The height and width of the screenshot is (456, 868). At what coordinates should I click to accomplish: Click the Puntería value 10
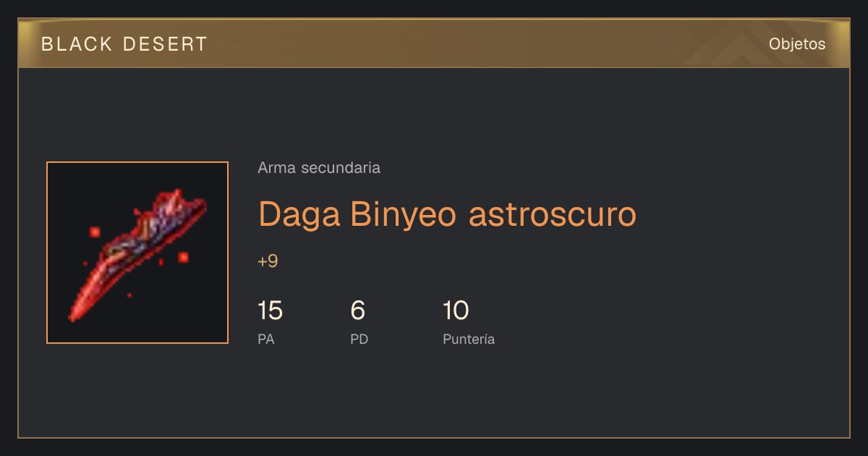(x=456, y=311)
